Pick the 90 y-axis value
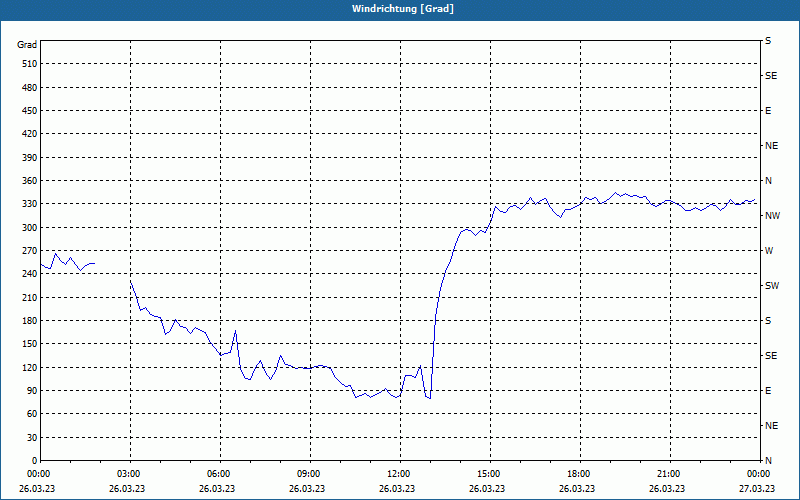 [x=32, y=391]
